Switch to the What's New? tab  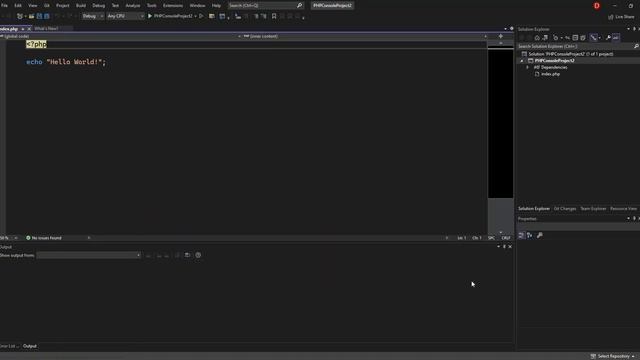click(x=47, y=29)
